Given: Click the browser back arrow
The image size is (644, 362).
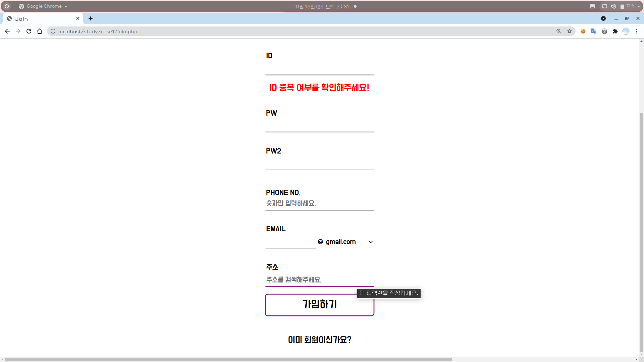Looking at the screenshot, I should tap(7, 31).
